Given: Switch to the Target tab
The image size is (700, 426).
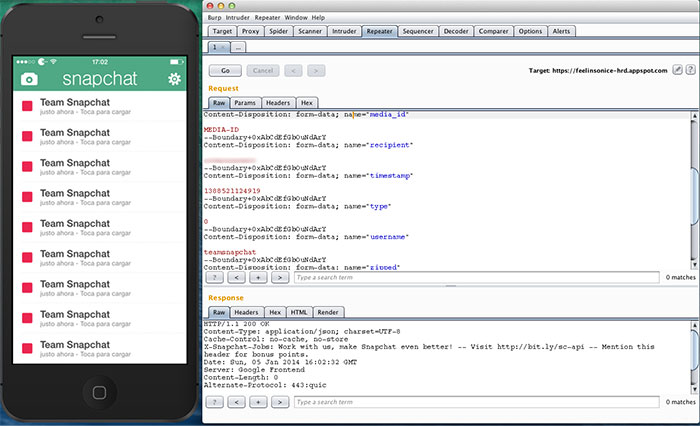Looking at the screenshot, I should (222, 31).
